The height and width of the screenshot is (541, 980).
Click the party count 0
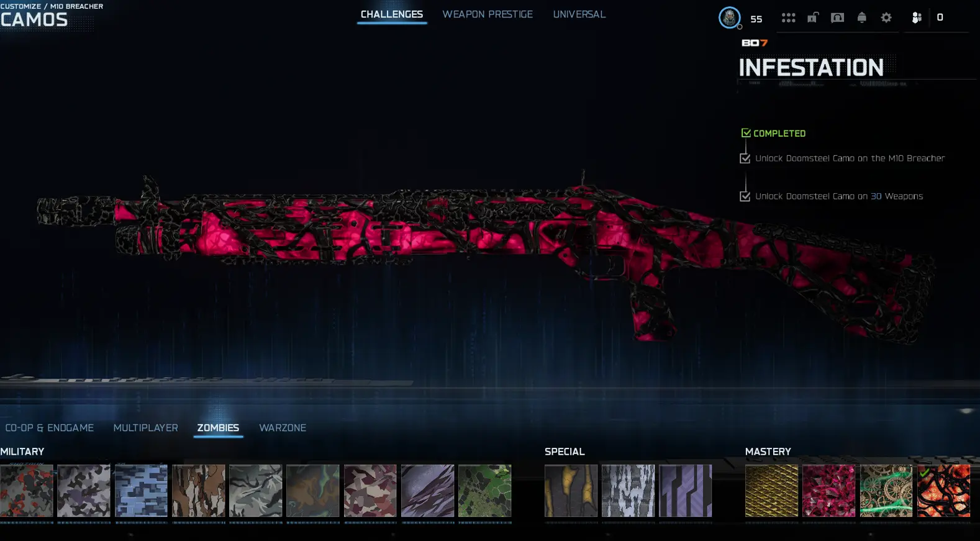pos(940,17)
